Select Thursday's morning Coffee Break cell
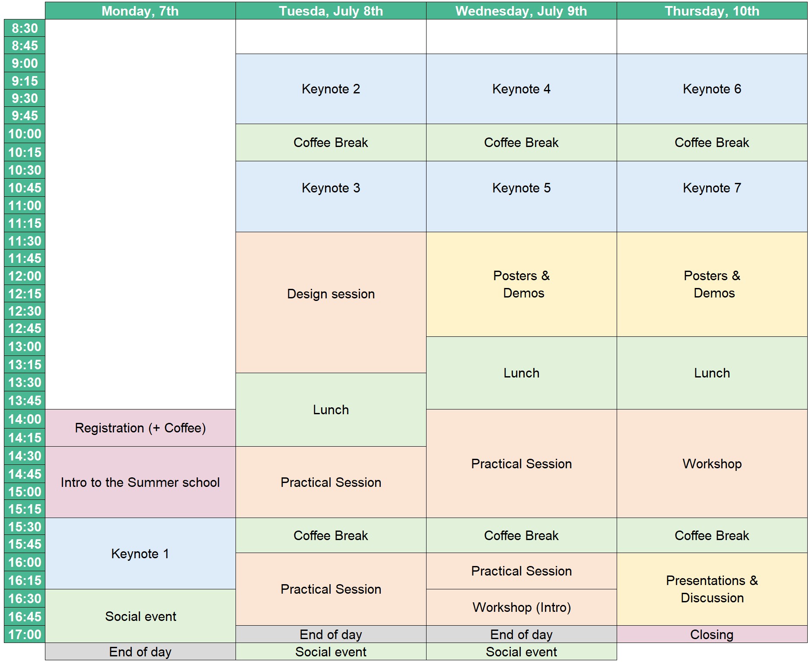This screenshot has height=662, width=812. click(712, 143)
